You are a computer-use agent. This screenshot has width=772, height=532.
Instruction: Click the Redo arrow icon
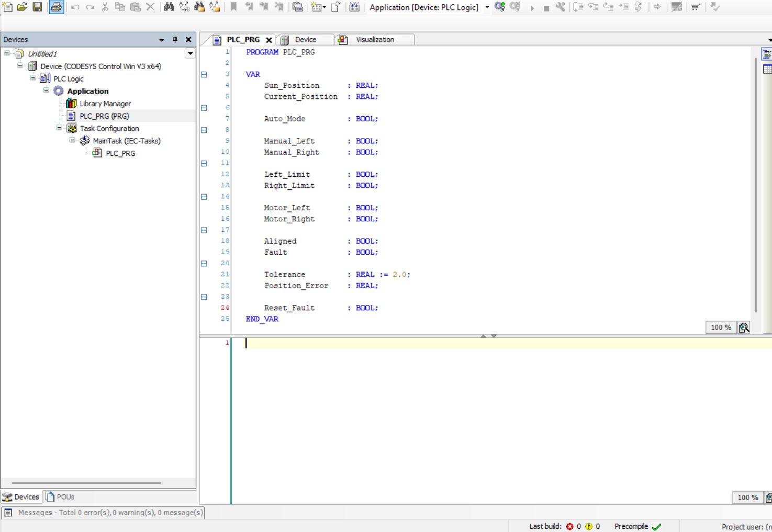point(90,7)
